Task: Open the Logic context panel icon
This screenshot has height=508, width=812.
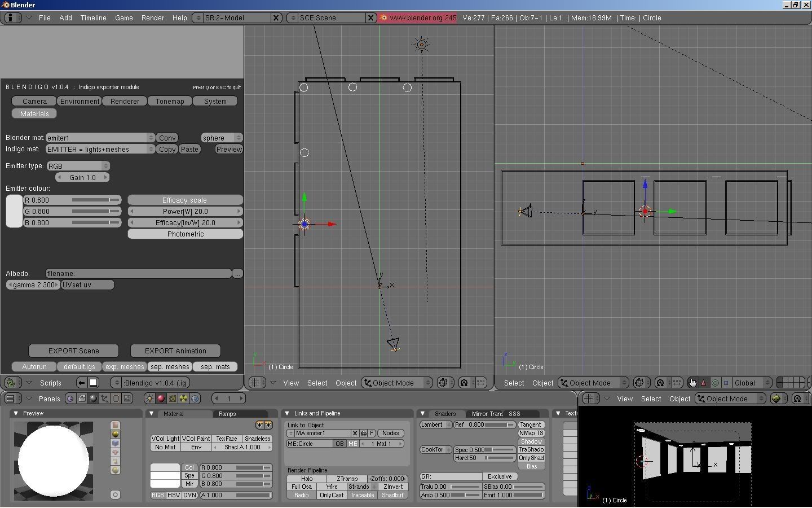Action: [x=70, y=398]
